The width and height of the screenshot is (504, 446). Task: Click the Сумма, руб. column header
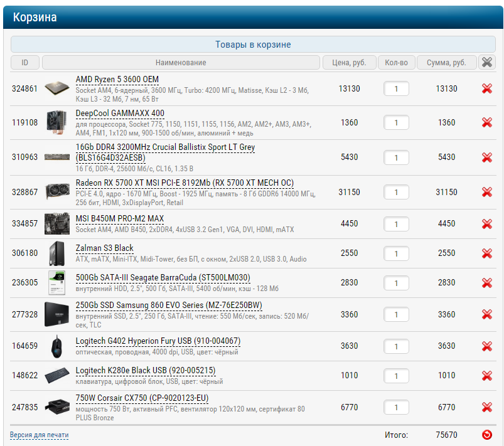[x=446, y=62]
